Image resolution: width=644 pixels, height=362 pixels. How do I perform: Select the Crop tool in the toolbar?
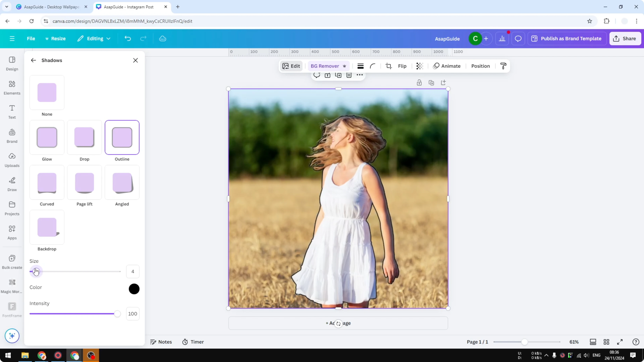click(x=389, y=66)
